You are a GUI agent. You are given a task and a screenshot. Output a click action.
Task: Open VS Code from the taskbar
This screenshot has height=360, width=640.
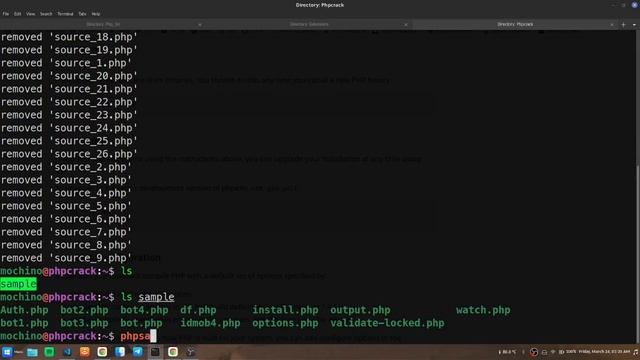tap(67, 352)
